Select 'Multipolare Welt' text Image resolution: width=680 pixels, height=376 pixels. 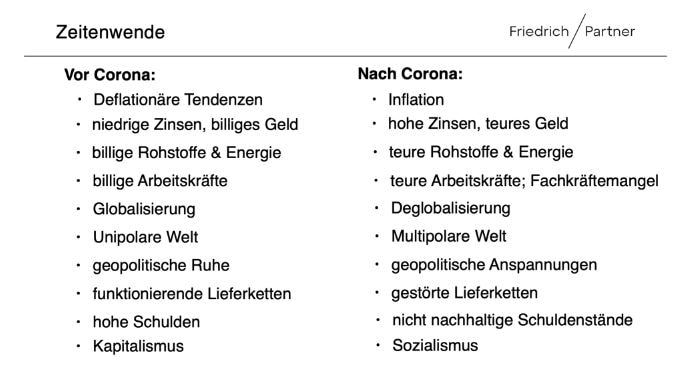pos(448,236)
